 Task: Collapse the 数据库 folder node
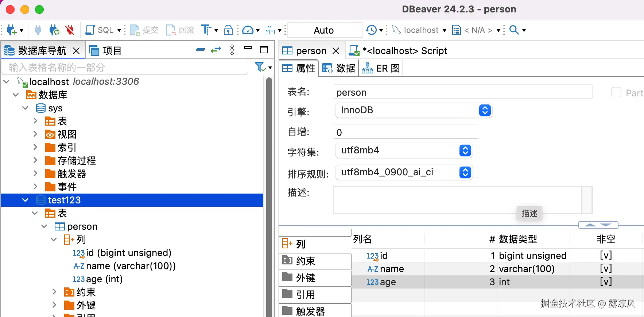pyautogui.click(x=16, y=95)
